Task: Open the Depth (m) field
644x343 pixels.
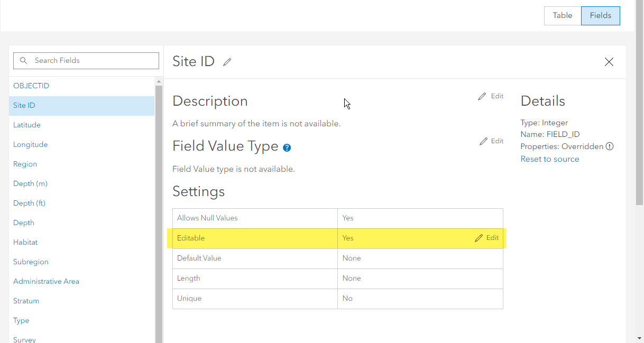Action: (30, 184)
